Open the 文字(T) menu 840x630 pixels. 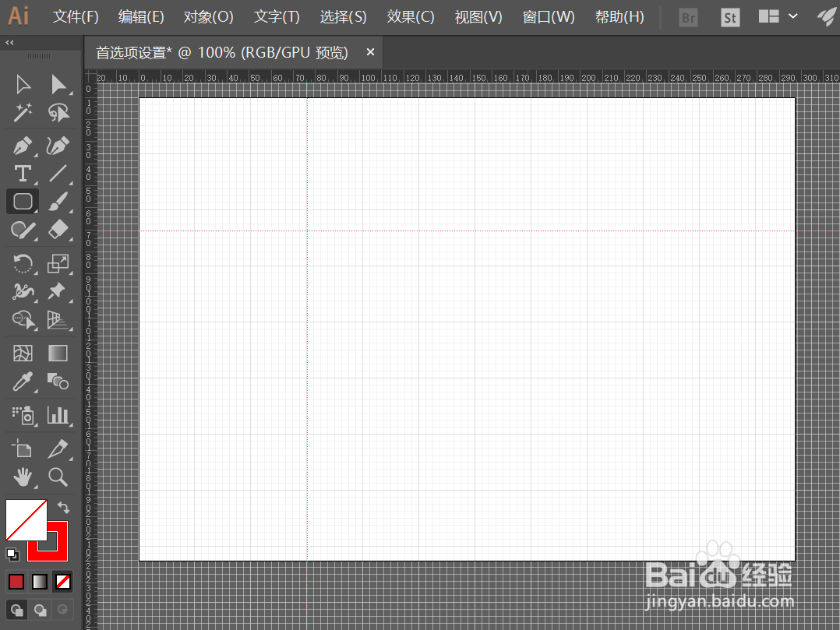(x=277, y=17)
